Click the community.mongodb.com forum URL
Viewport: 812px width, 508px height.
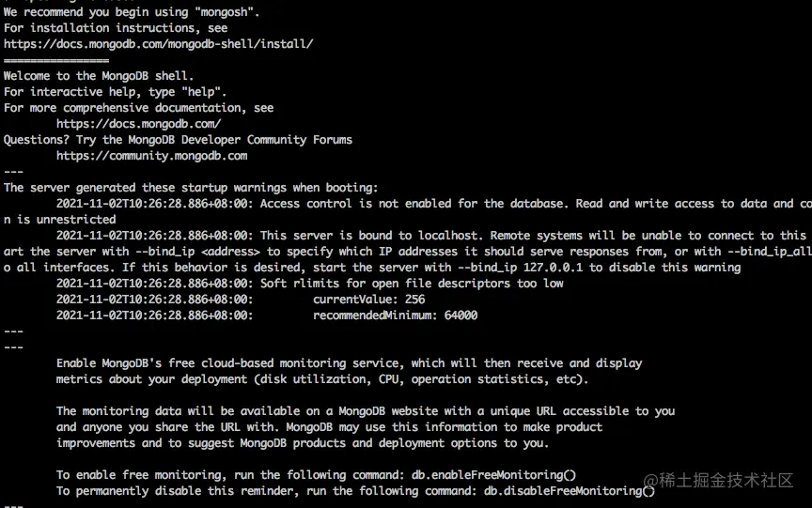click(151, 156)
